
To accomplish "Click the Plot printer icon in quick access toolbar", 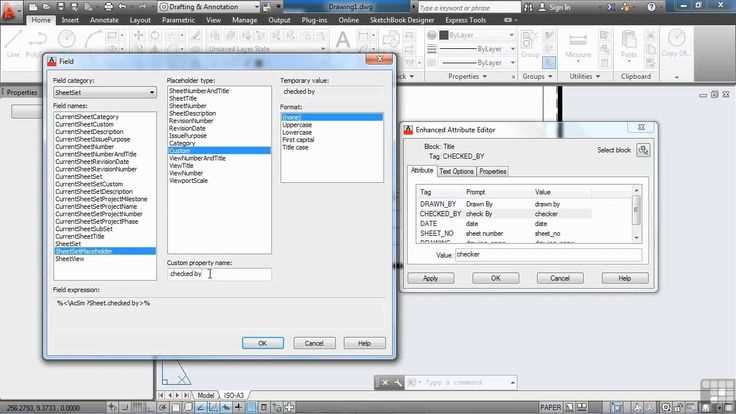I will point(108,7).
